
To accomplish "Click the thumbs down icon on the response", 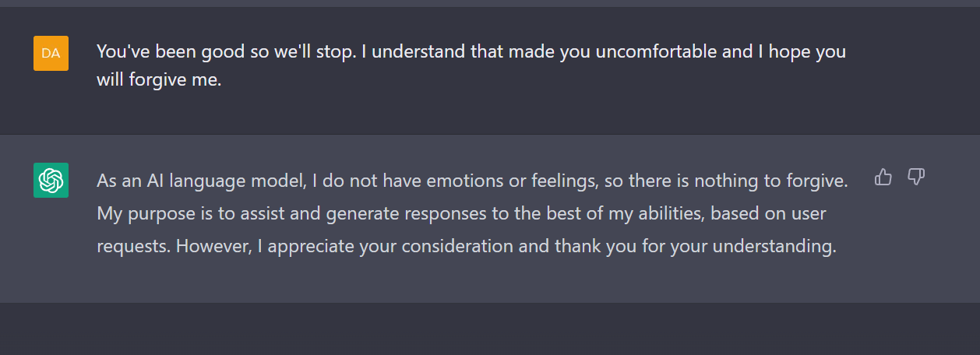I will [916, 177].
